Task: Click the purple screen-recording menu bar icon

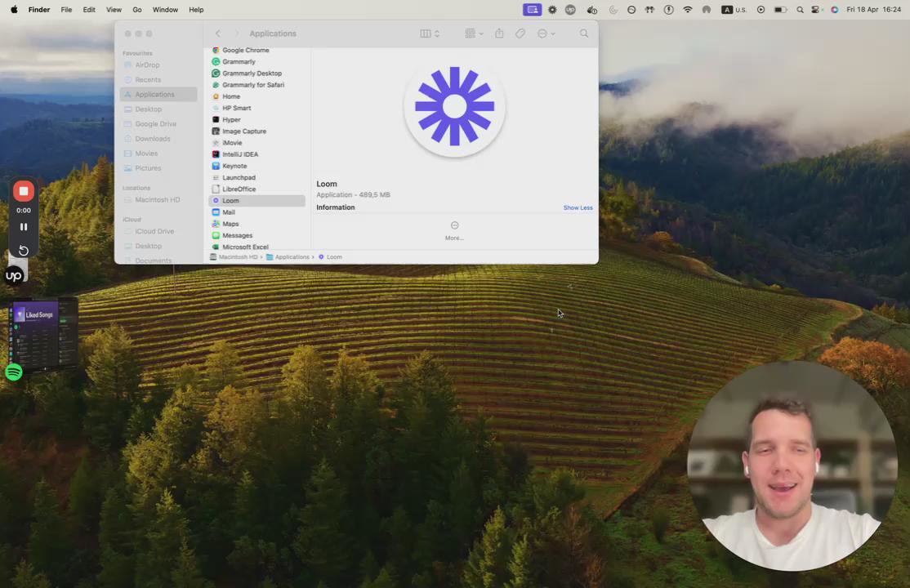Action: point(532,9)
